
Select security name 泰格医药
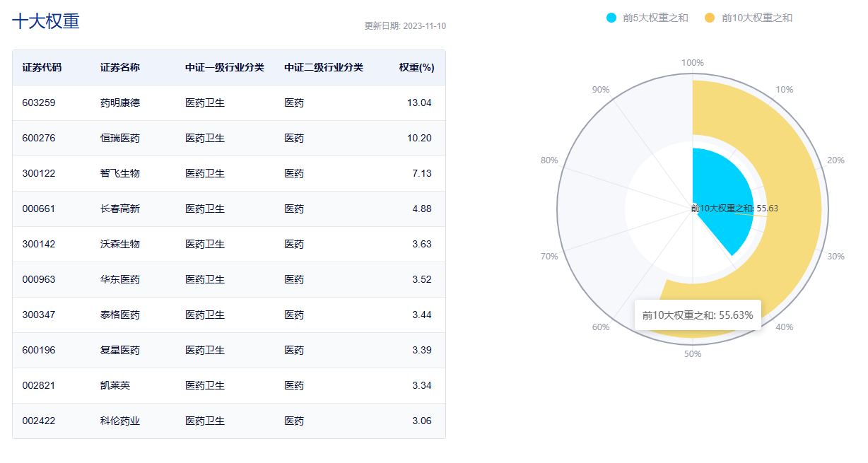(120, 315)
